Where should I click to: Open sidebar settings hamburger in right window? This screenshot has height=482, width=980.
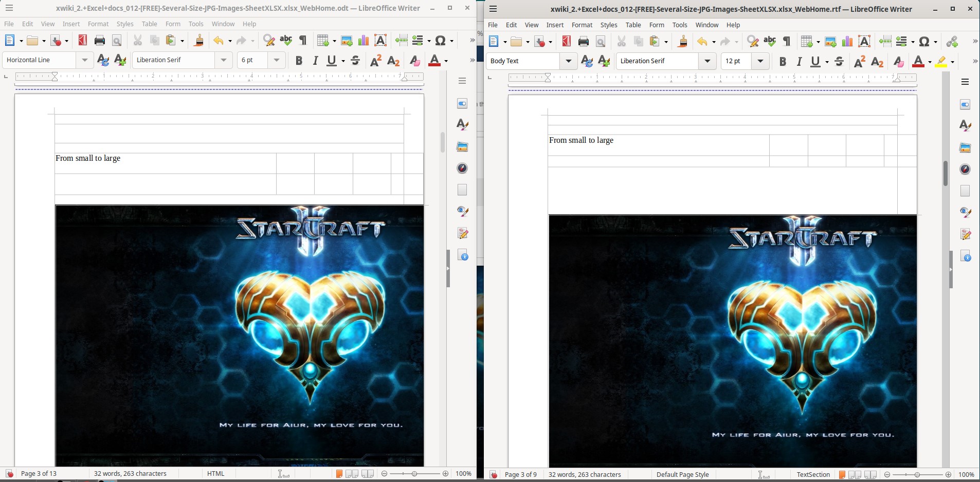965,82
